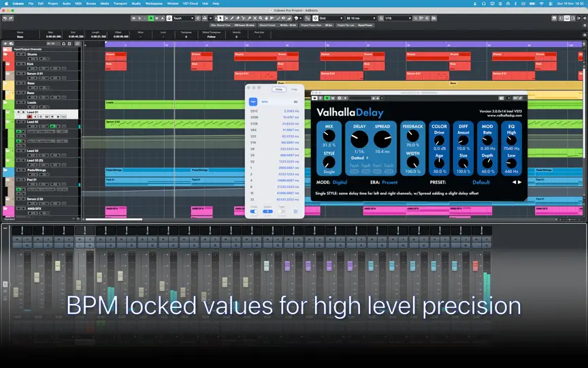The width and height of the screenshot is (588, 368).
Task: Open the Project menu
Action: pos(53,3)
